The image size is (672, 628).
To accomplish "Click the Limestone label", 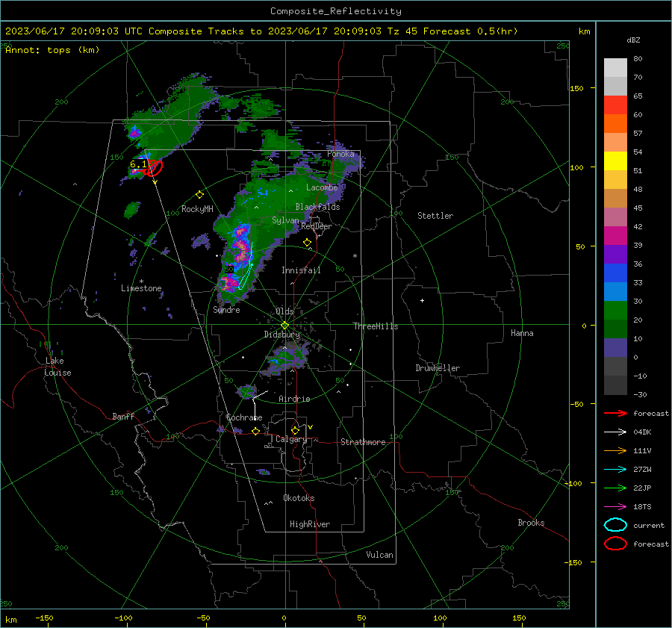I will [141, 288].
